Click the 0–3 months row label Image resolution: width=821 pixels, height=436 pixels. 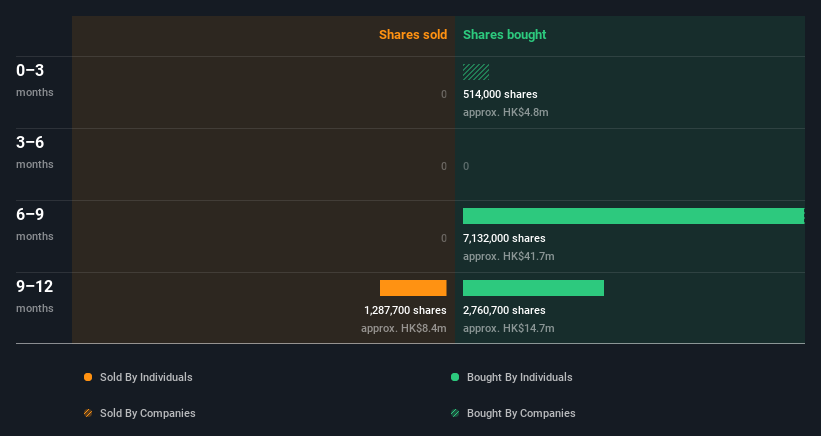(35, 80)
